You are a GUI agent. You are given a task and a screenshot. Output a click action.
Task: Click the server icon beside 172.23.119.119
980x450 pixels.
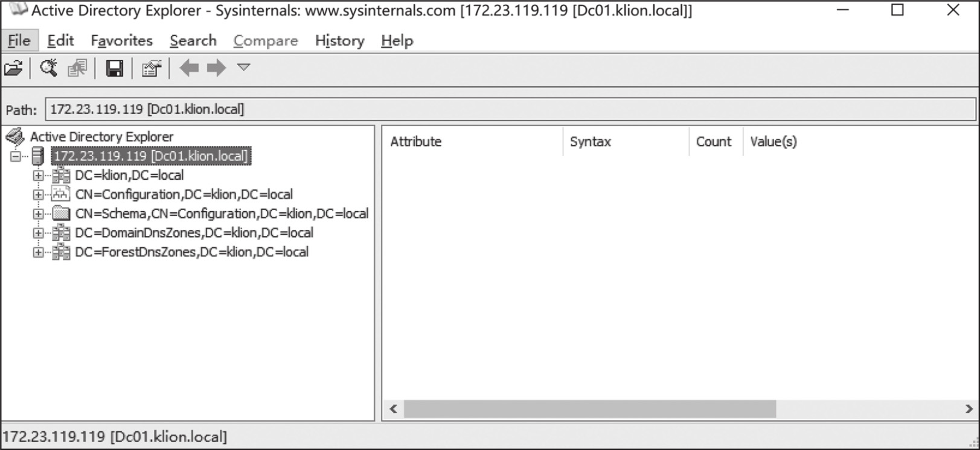pyautogui.click(x=37, y=156)
